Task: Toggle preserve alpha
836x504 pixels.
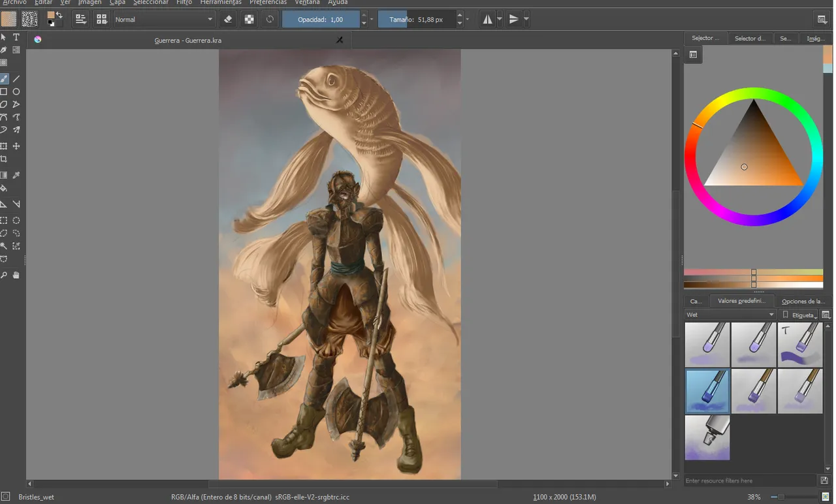Action: pyautogui.click(x=249, y=20)
